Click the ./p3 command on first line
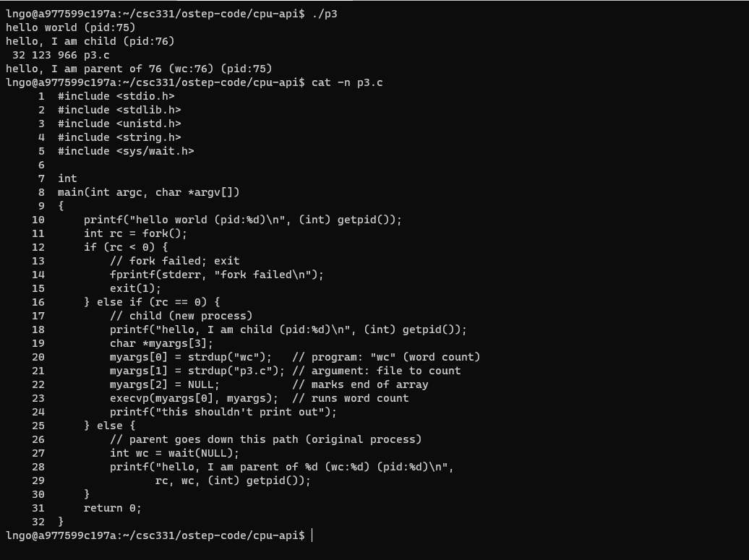 click(x=325, y=14)
